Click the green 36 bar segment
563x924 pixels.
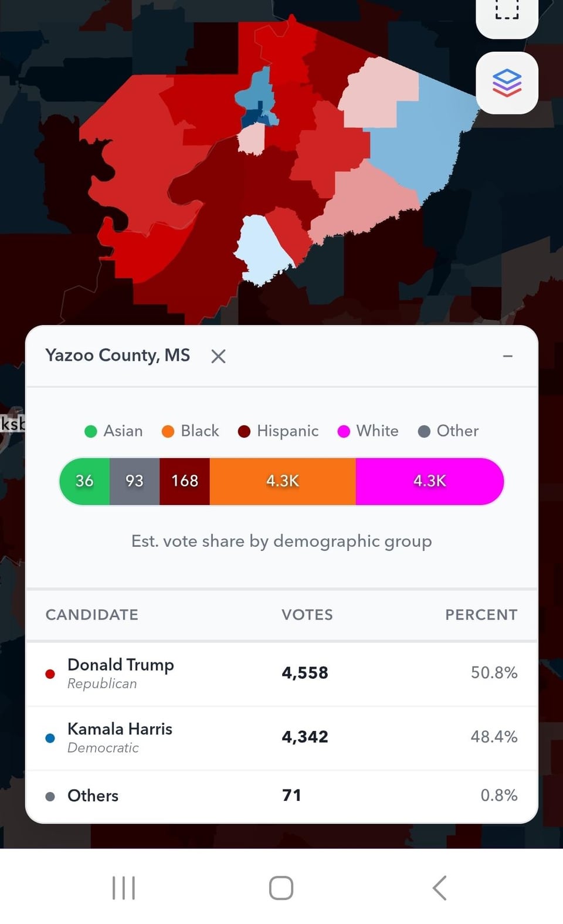[84, 481]
